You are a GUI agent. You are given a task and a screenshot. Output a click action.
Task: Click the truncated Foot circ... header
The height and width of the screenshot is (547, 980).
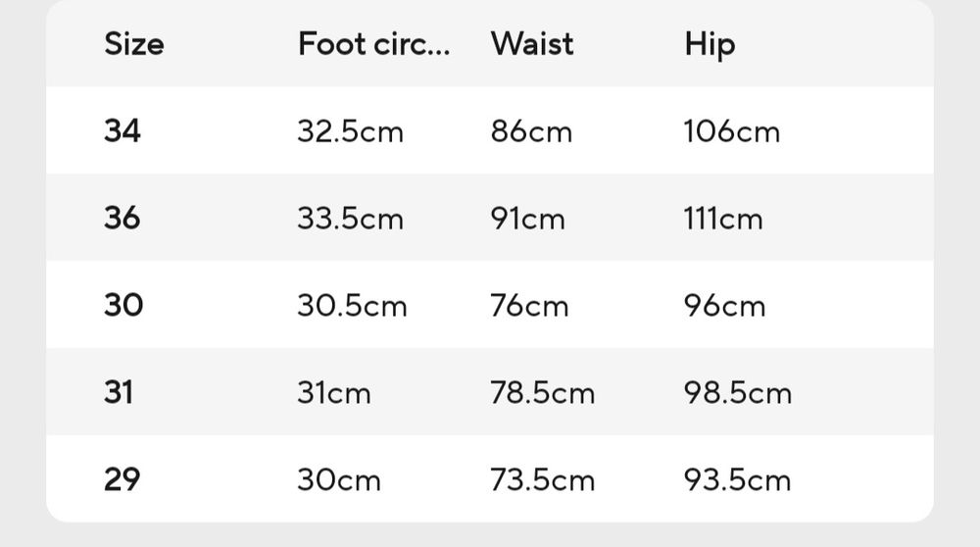[373, 44]
